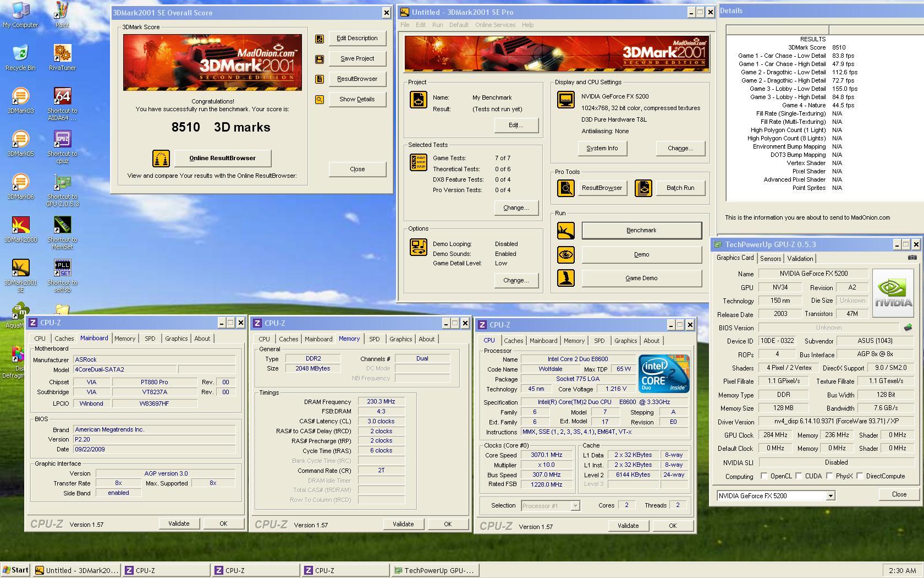The height and width of the screenshot is (578, 924).
Task: Click the Show Details magnifier icon
Action: (320, 100)
